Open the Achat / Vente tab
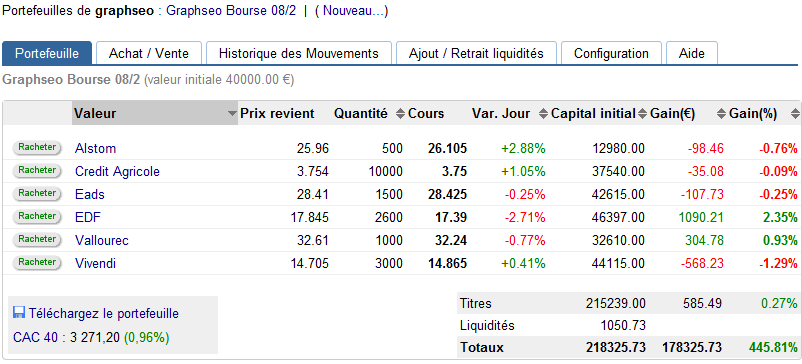The height and width of the screenshot is (364, 802). tap(148, 54)
